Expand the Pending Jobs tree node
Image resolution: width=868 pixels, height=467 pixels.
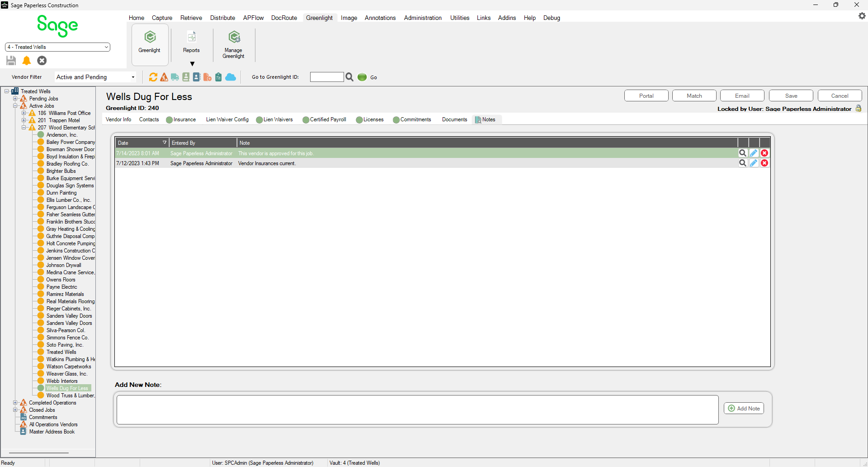click(x=15, y=98)
